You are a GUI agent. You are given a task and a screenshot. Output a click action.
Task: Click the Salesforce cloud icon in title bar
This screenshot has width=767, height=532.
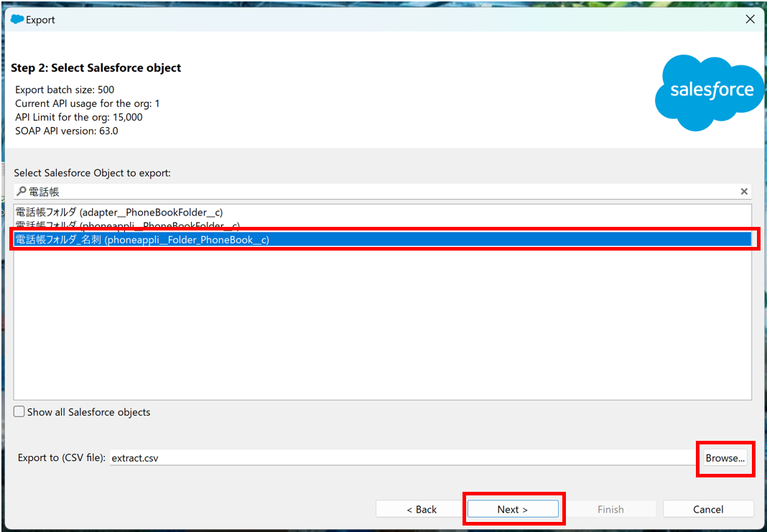tap(17, 19)
